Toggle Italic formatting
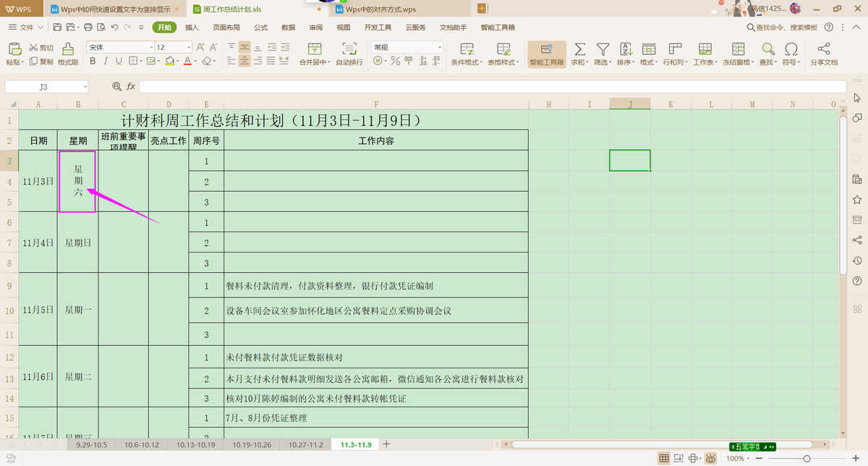The image size is (868, 466). click(x=106, y=62)
